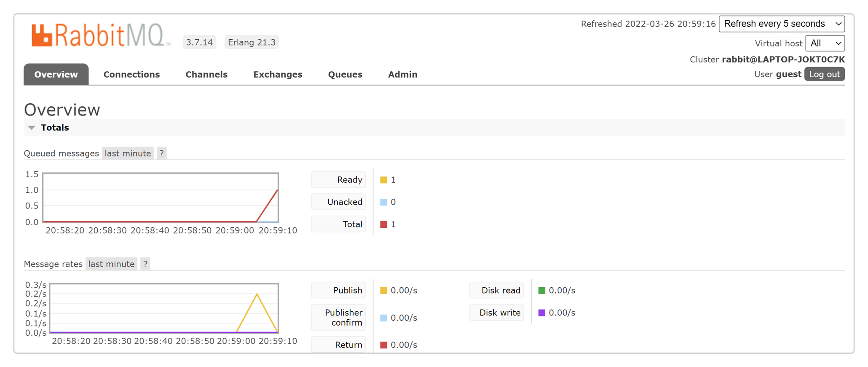Open help for Message rates
The height and width of the screenshot is (367, 868).
[x=145, y=264]
